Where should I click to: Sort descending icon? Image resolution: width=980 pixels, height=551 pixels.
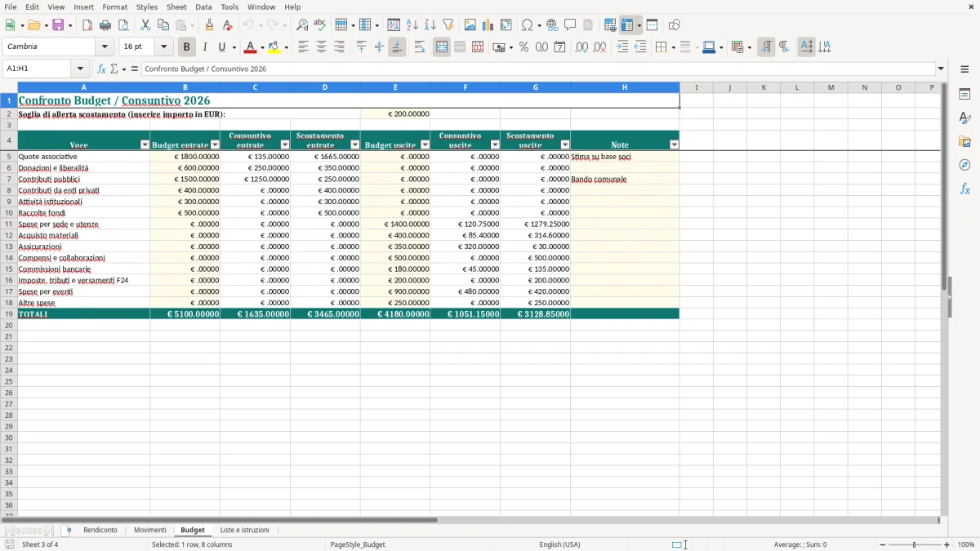[x=430, y=25]
